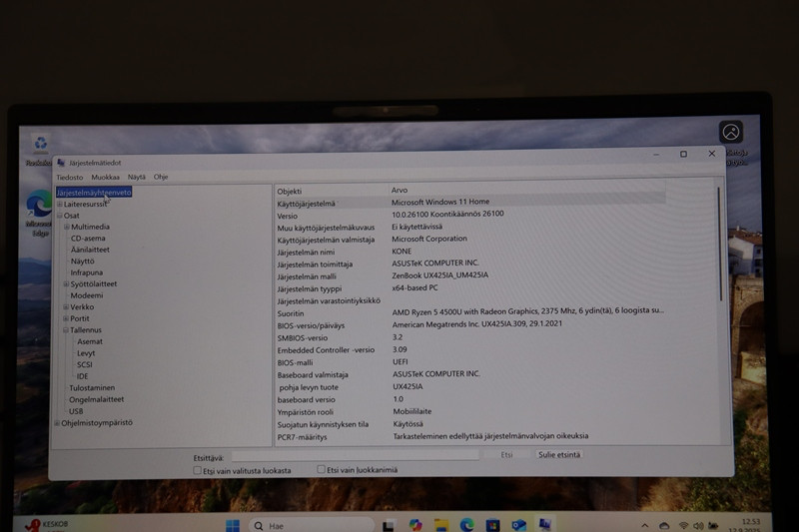This screenshot has width=799, height=532.
Task: Launch Copilot from the taskbar
Action: pyautogui.click(x=415, y=525)
